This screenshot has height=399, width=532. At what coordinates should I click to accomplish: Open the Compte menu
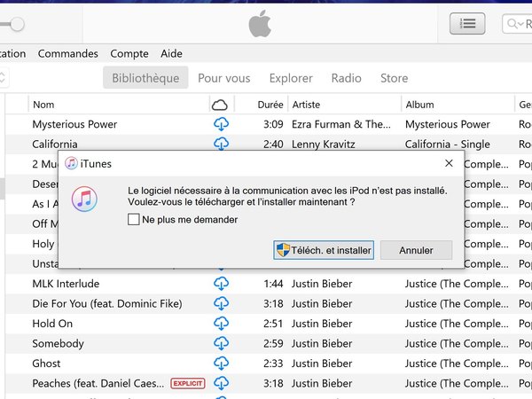point(129,53)
